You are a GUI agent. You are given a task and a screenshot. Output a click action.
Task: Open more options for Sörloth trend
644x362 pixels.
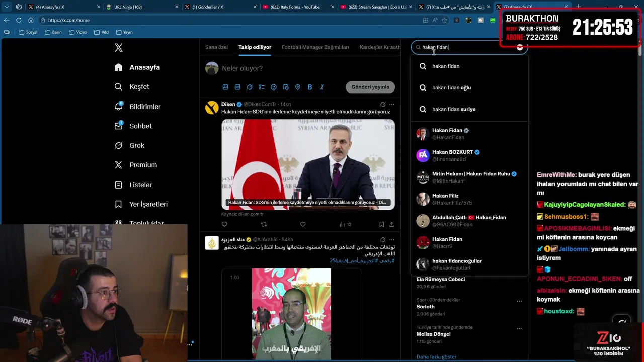tap(519, 301)
